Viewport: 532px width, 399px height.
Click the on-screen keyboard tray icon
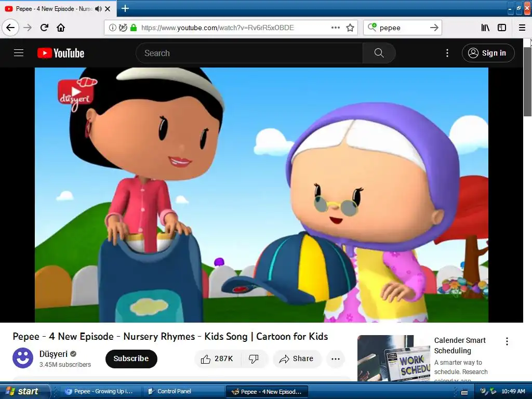464,392
